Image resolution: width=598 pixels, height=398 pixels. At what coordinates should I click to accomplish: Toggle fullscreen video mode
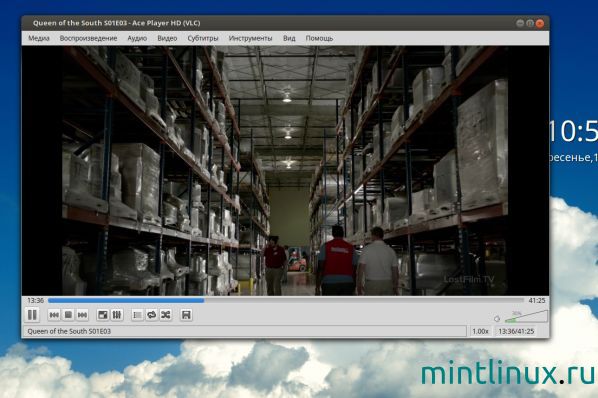tap(103, 315)
